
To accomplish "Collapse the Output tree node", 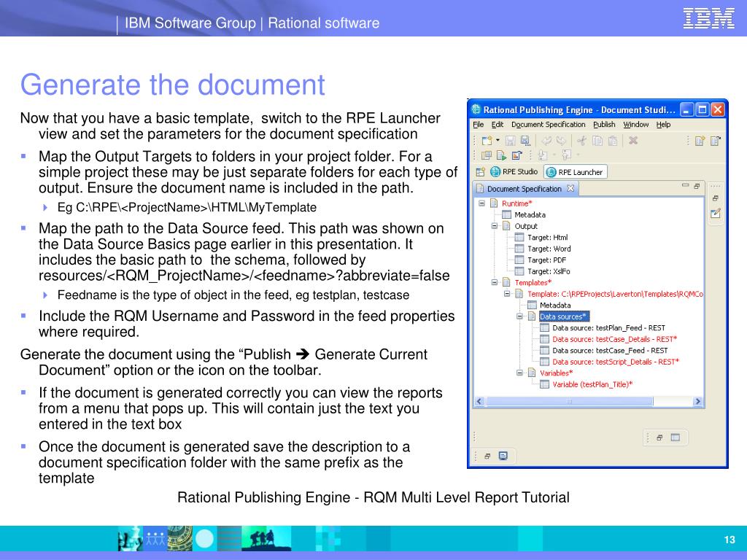I will coord(495,226).
